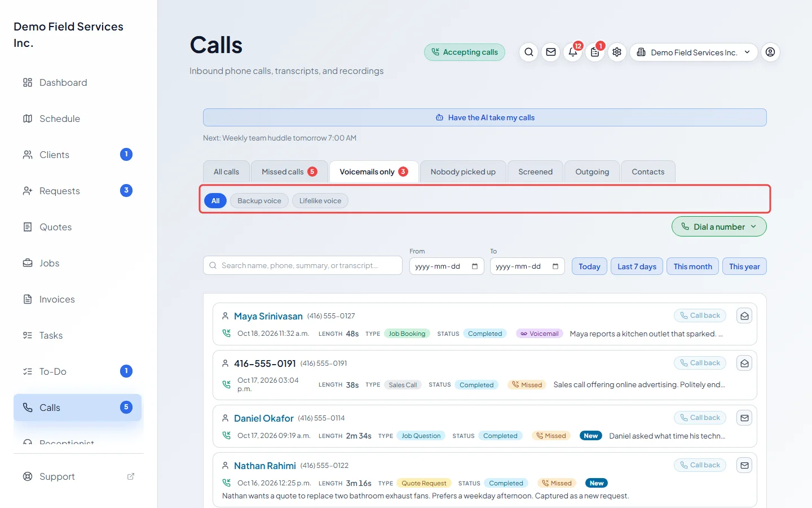Switch to the All calls tab
This screenshot has height=508, width=812.
(226, 172)
